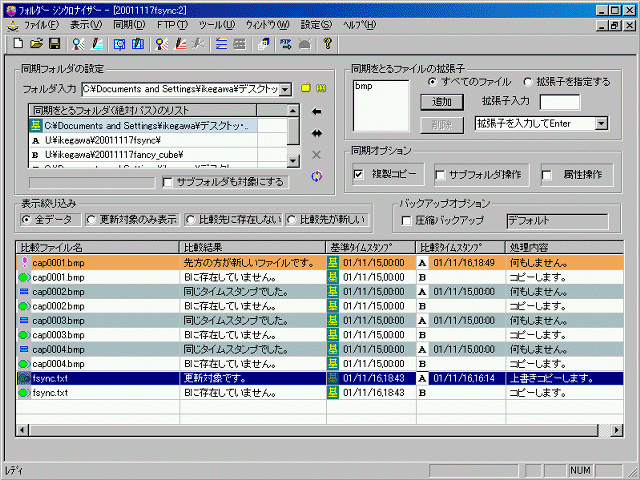Click the left arrow icon beside folder list
Image resolution: width=640 pixels, height=480 pixels.
tap(317, 110)
